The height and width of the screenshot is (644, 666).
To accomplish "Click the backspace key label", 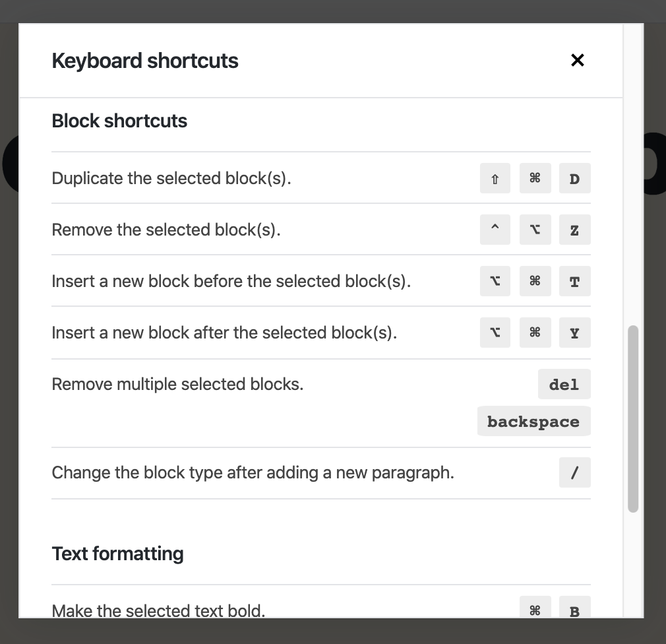I will [x=534, y=421].
